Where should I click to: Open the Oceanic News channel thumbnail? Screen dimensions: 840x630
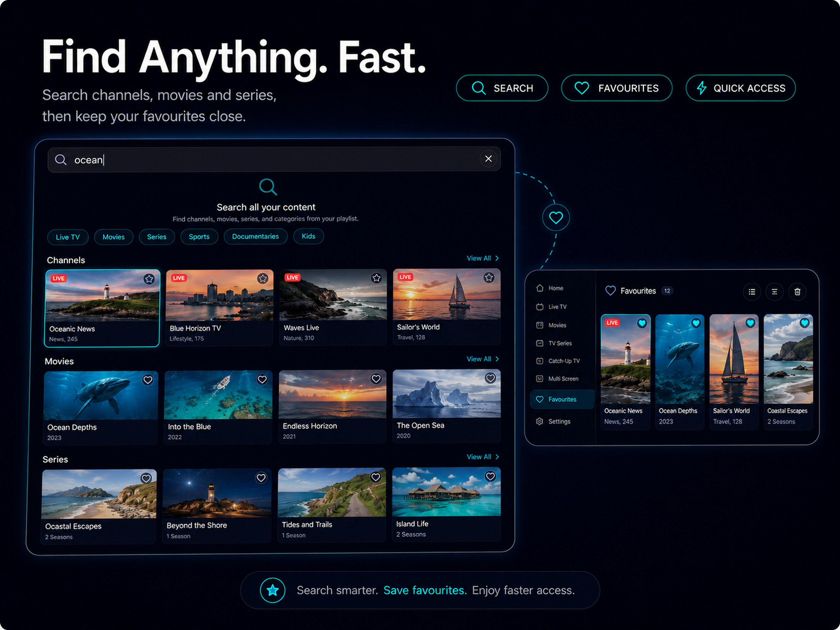coord(102,296)
